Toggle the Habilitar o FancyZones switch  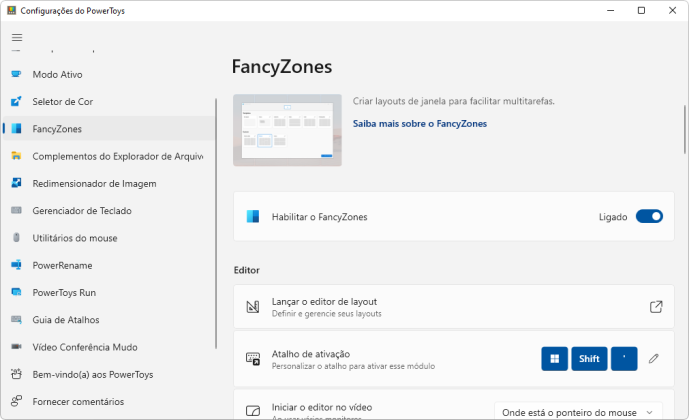click(x=649, y=217)
